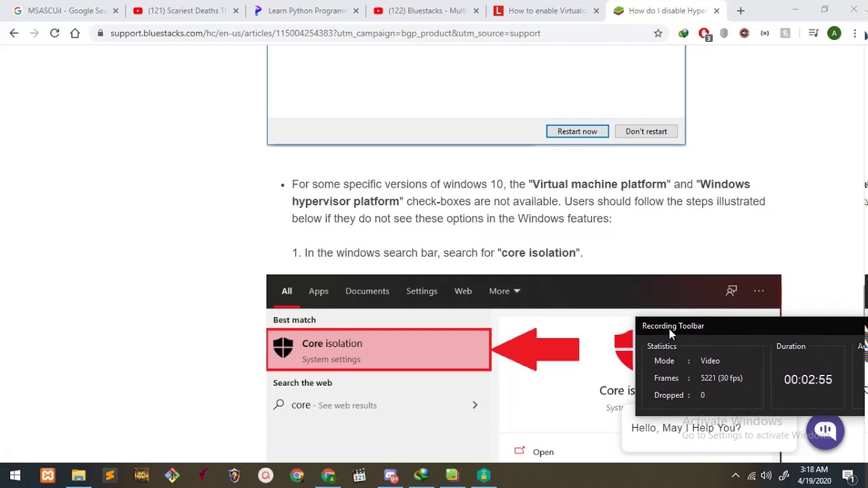
Task: Open the clock showing 3:18 AM
Action: (814, 475)
